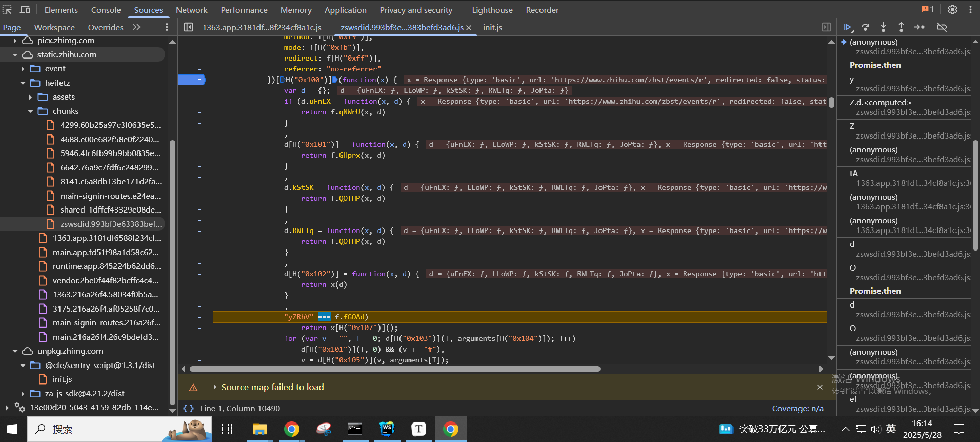Expand the assets folder
This screenshot has width=980, height=442.
pos(30,97)
